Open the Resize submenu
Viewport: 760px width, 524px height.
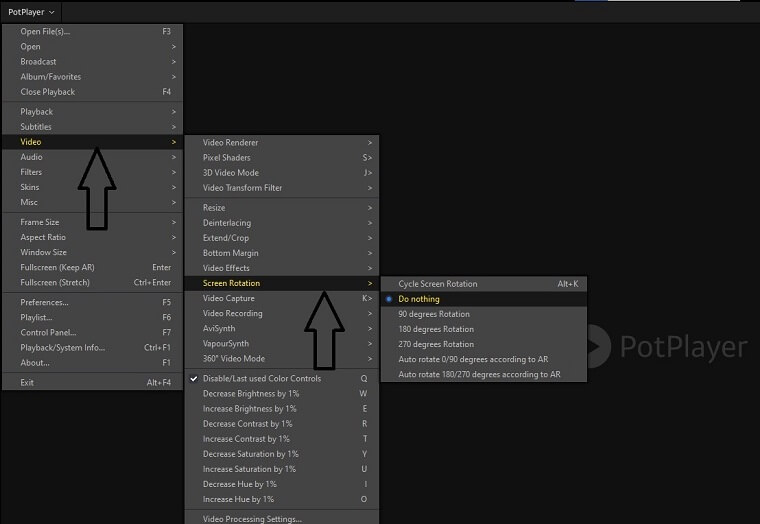click(282, 207)
